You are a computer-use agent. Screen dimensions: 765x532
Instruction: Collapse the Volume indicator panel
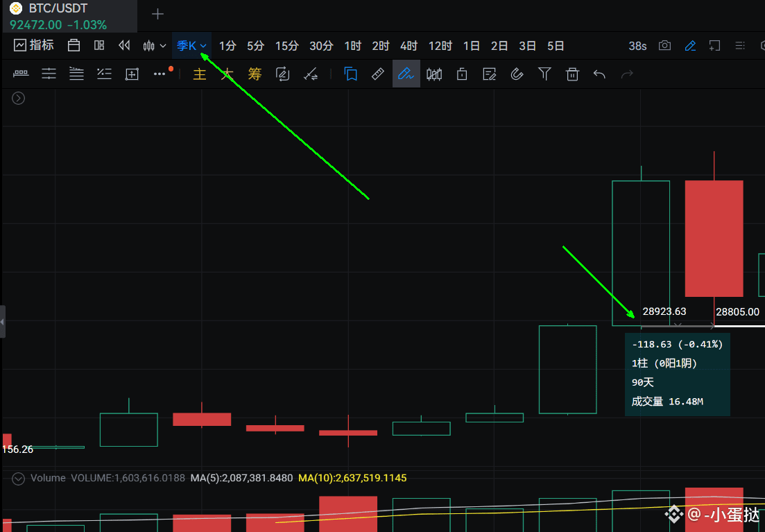18,479
